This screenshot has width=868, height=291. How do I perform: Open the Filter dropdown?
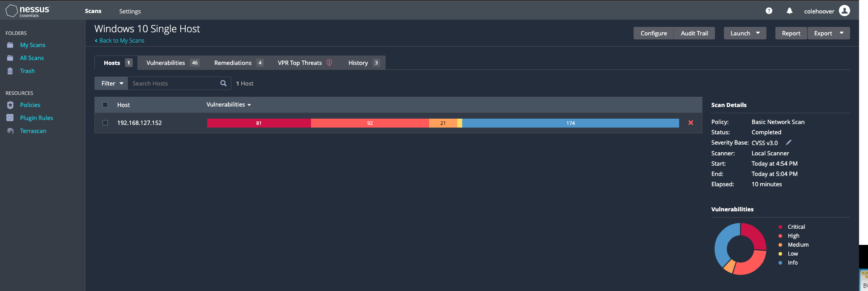[111, 83]
